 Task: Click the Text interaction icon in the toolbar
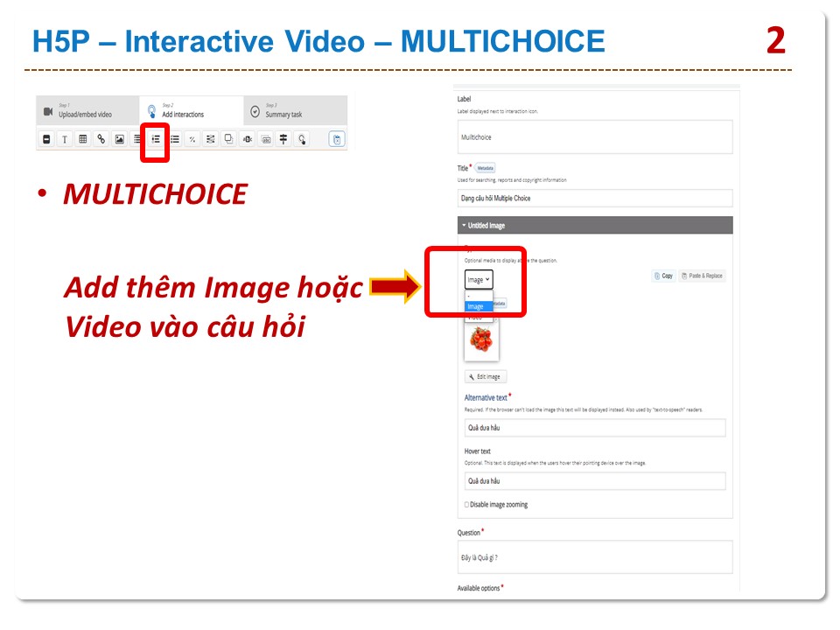point(64,139)
